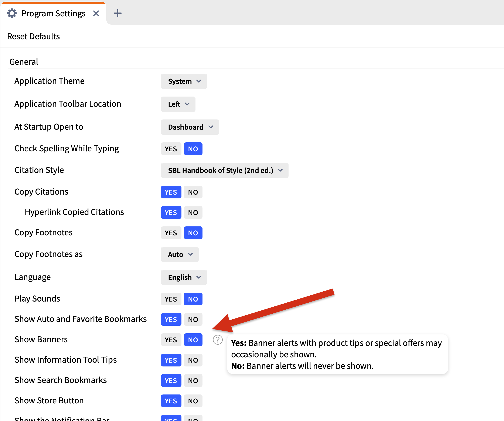Set Show Banners to YES
Screen dimensions: 504x421
tap(171, 340)
